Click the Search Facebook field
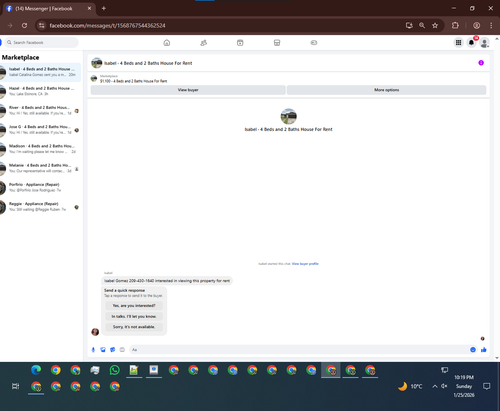The height and width of the screenshot is (411, 500). [42, 43]
